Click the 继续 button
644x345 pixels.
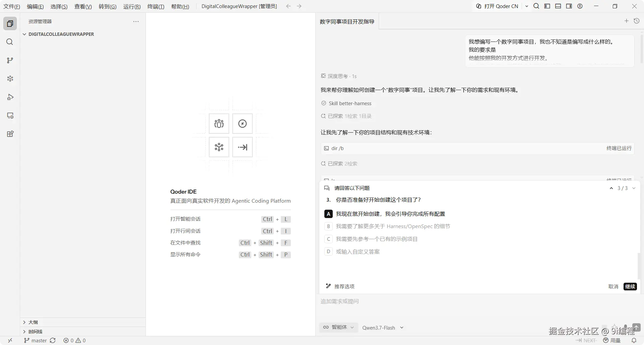point(630,286)
